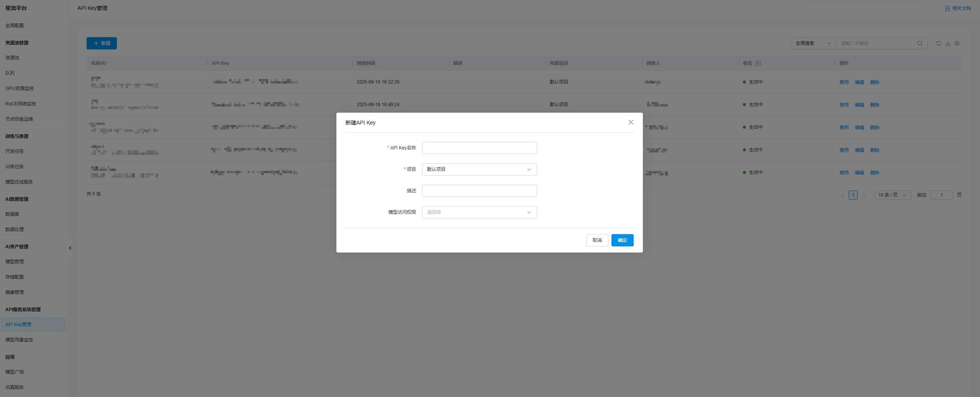Screen dimensions: 980x397
Task: Open RoCE网络监控
Action: [21, 104]
